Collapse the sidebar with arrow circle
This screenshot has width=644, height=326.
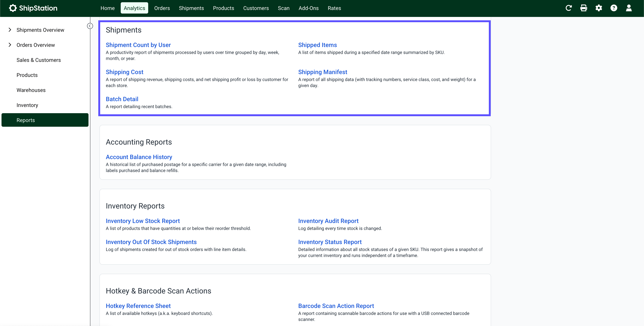[x=90, y=26]
